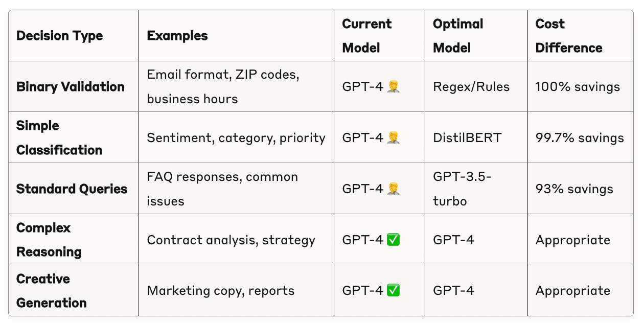Click the Optimal Model column header

[x=458, y=36]
